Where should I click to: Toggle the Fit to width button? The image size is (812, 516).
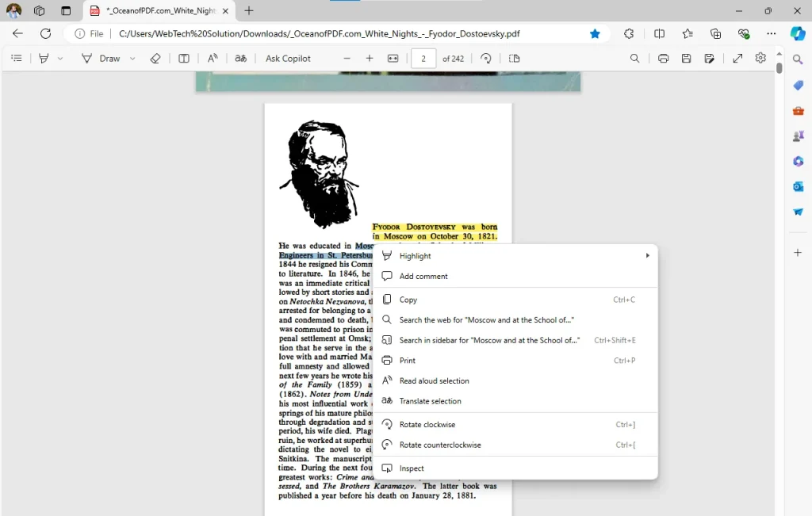[x=393, y=59]
